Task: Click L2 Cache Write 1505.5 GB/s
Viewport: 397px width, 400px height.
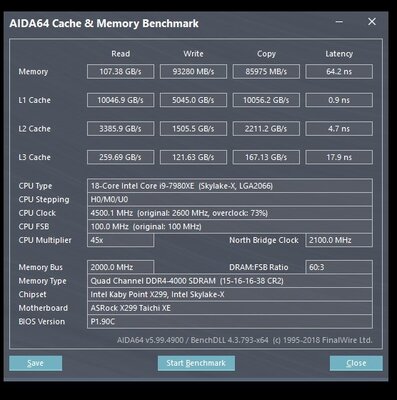Action: click(193, 129)
